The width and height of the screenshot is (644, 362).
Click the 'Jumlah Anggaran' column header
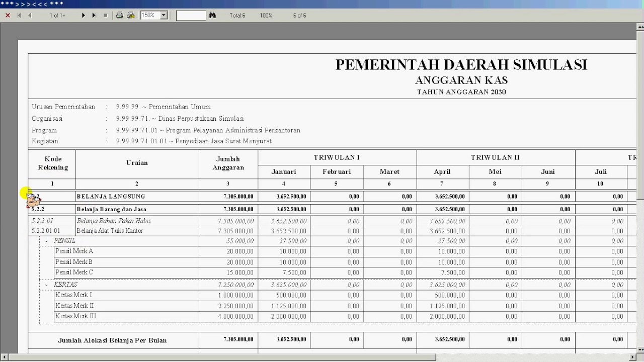pos(228,163)
